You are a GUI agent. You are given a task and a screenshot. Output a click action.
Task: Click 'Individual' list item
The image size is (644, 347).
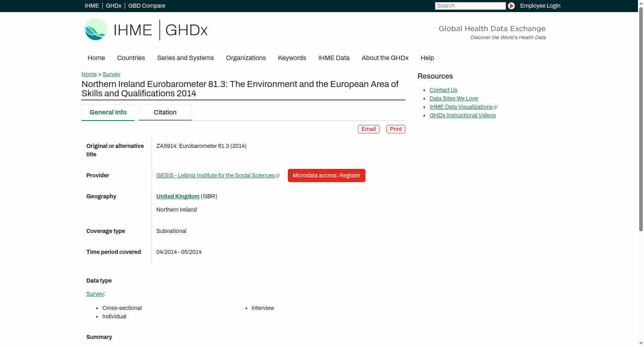[114, 316]
